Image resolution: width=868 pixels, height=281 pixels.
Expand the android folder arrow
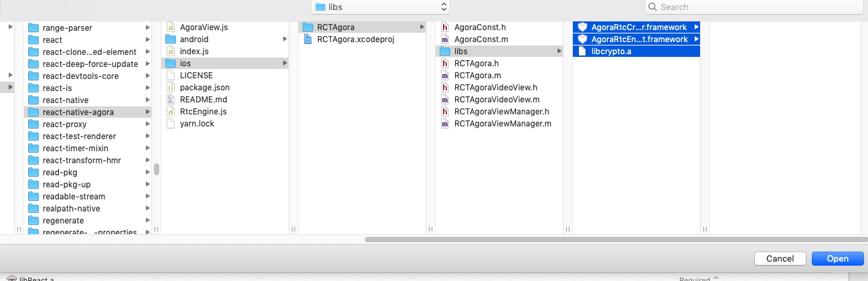coord(285,39)
